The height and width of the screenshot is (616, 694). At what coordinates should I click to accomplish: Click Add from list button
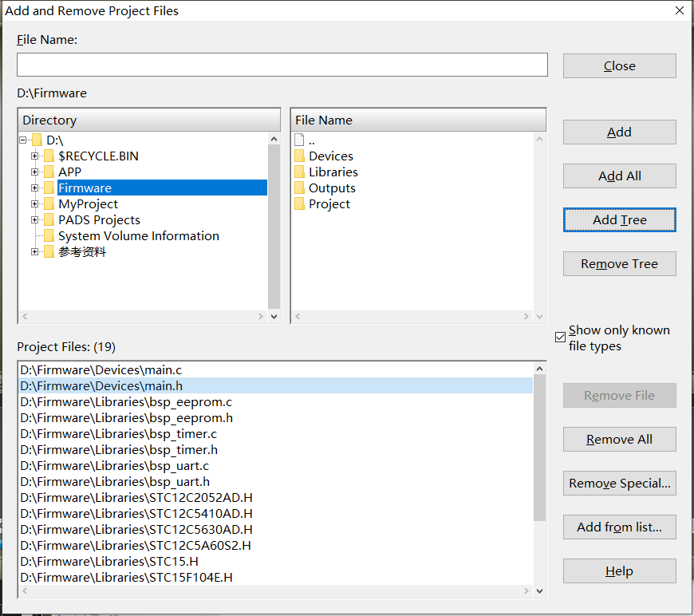[x=619, y=527]
